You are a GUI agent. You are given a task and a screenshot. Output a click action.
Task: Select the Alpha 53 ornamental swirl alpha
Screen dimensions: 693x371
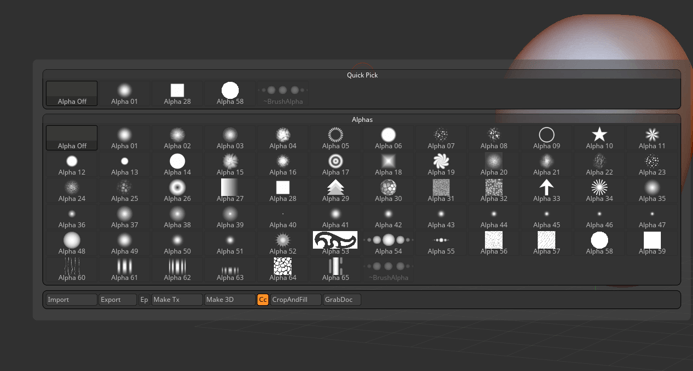point(335,244)
